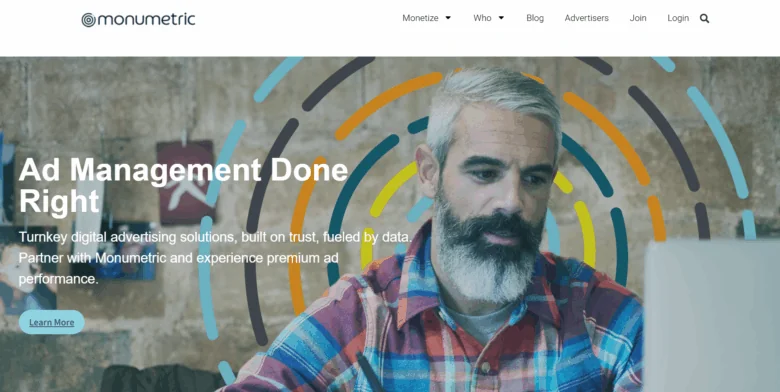The height and width of the screenshot is (392, 780).
Task: Open the Advertisers page link
Action: [586, 18]
